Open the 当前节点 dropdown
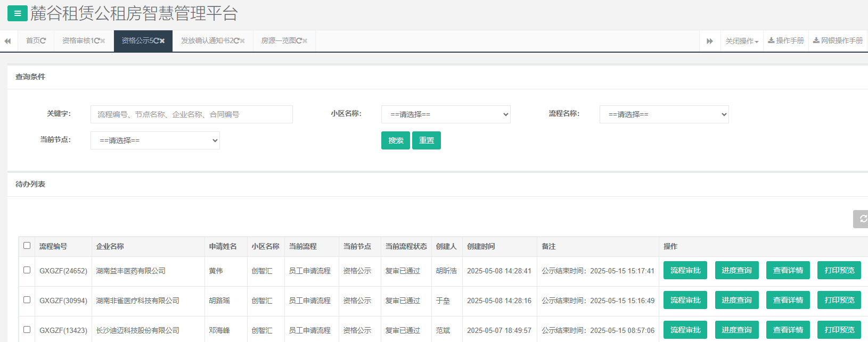 click(155, 140)
